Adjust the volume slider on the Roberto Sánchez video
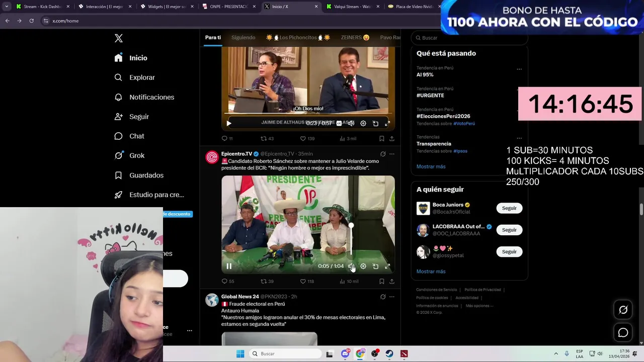This screenshot has height=362, width=644. coord(351,240)
